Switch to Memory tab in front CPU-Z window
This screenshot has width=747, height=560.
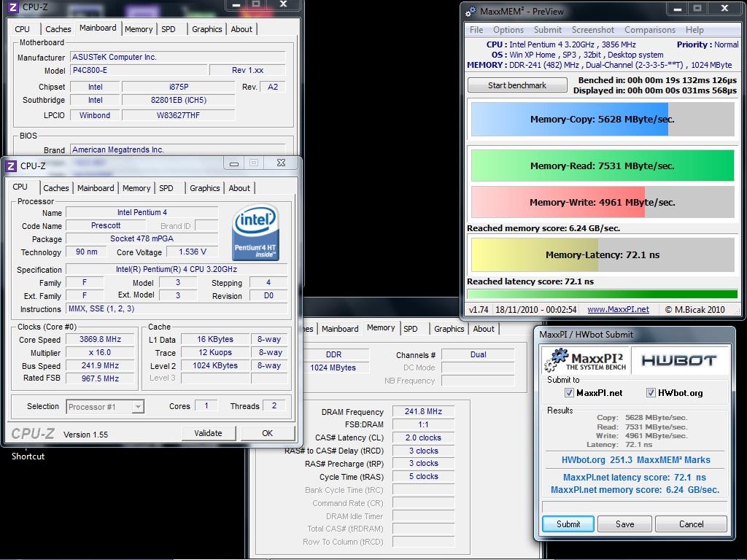coord(136,188)
